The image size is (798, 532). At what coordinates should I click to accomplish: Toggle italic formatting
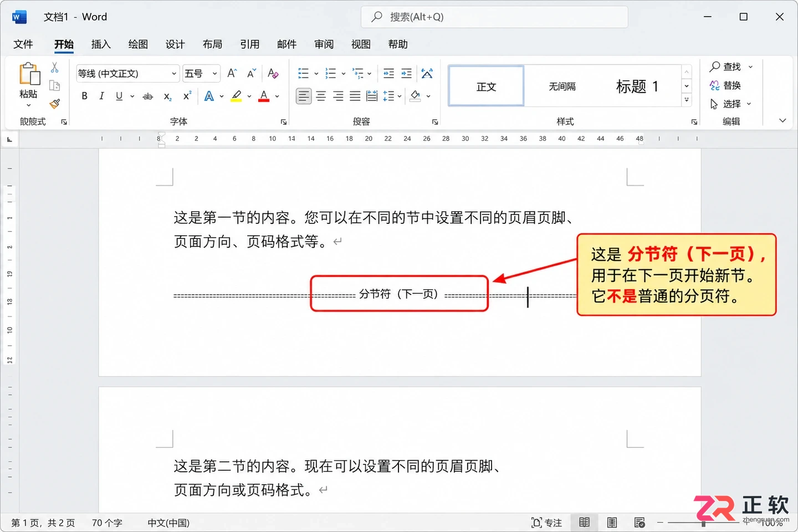[101, 96]
